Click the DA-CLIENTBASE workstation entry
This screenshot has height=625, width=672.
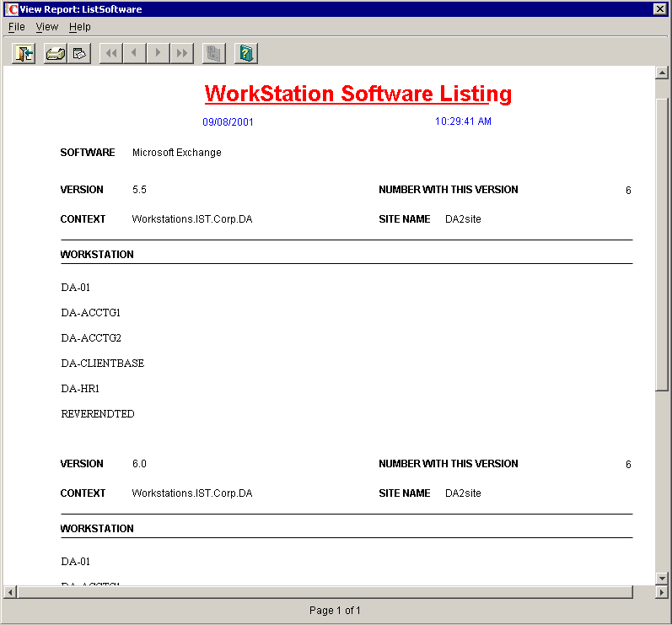[103, 364]
